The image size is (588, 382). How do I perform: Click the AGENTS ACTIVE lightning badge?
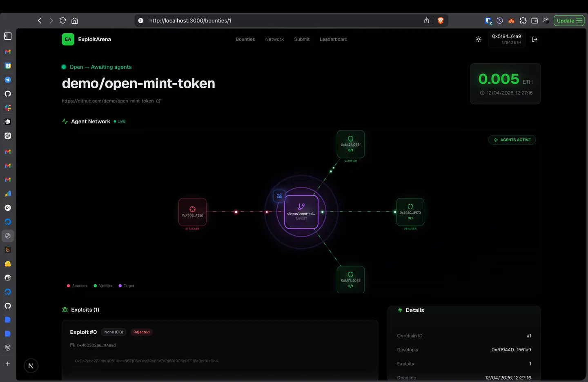(x=512, y=140)
